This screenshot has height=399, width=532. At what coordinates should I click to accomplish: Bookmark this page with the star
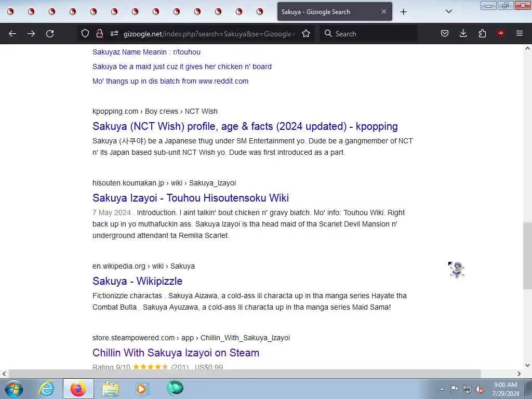tap(306, 34)
